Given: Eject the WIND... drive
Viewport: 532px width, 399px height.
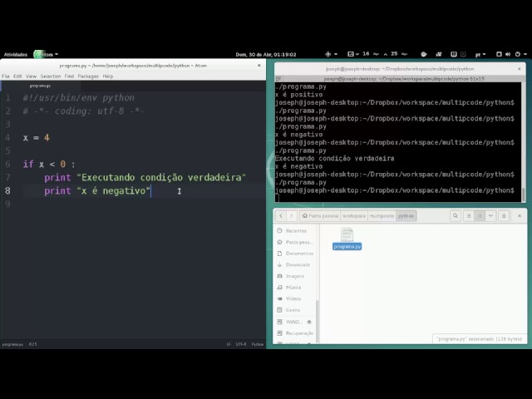Looking at the screenshot, I should click(x=309, y=322).
